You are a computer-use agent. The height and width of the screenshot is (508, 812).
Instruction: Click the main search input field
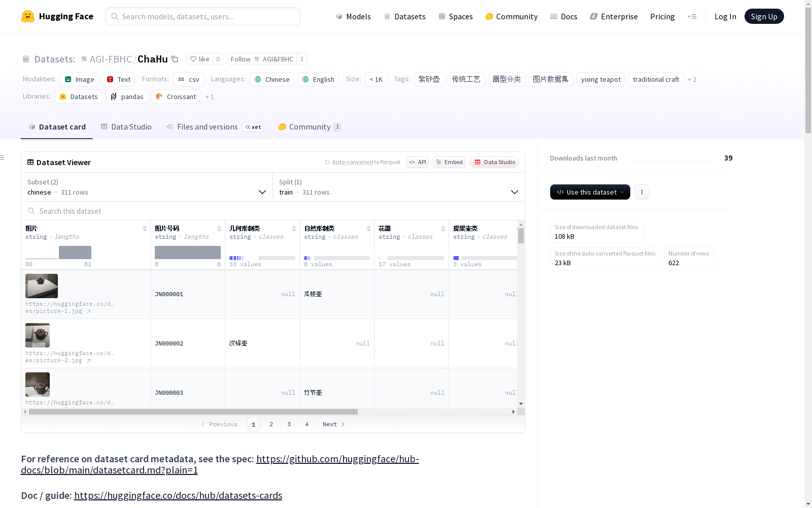pos(203,16)
